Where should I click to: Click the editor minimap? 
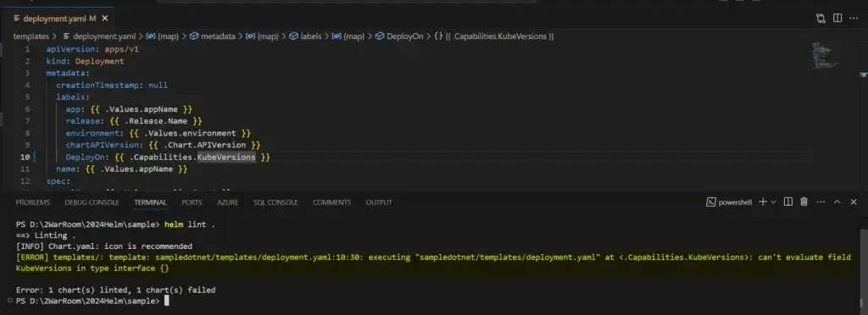(827, 57)
